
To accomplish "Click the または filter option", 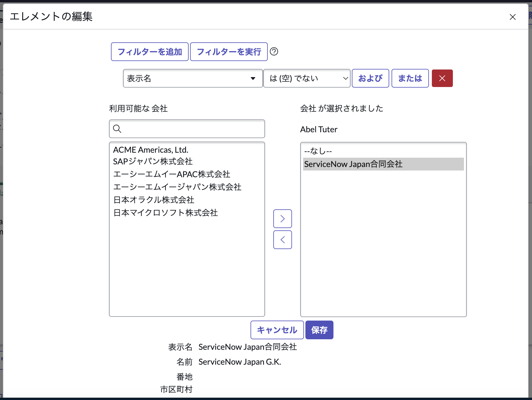I will [410, 78].
